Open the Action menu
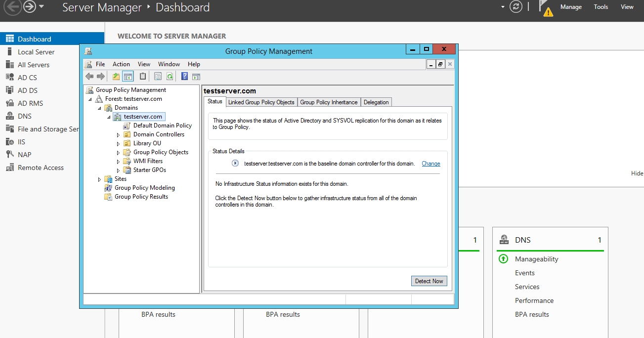 click(x=121, y=64)
